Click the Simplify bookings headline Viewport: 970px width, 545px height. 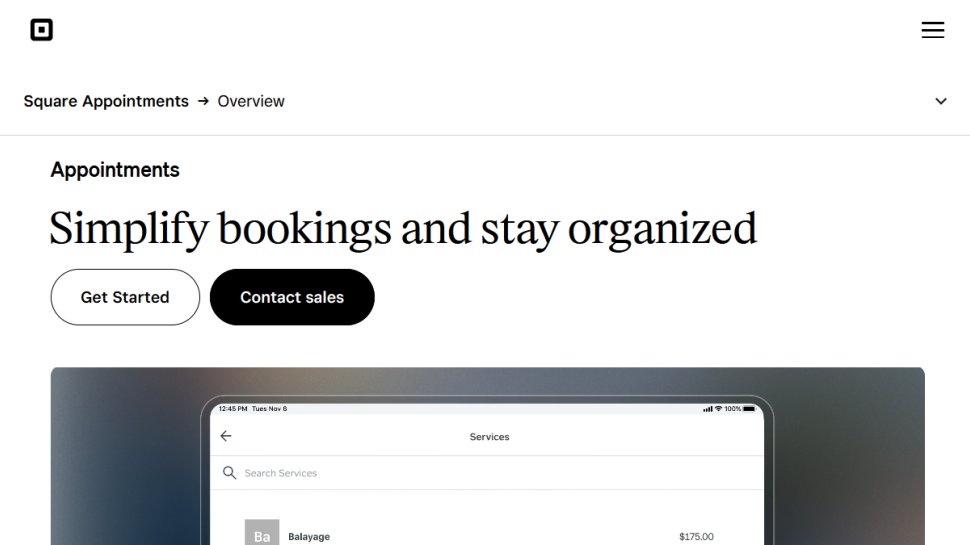pyautogui.click(x=403, y=229)
